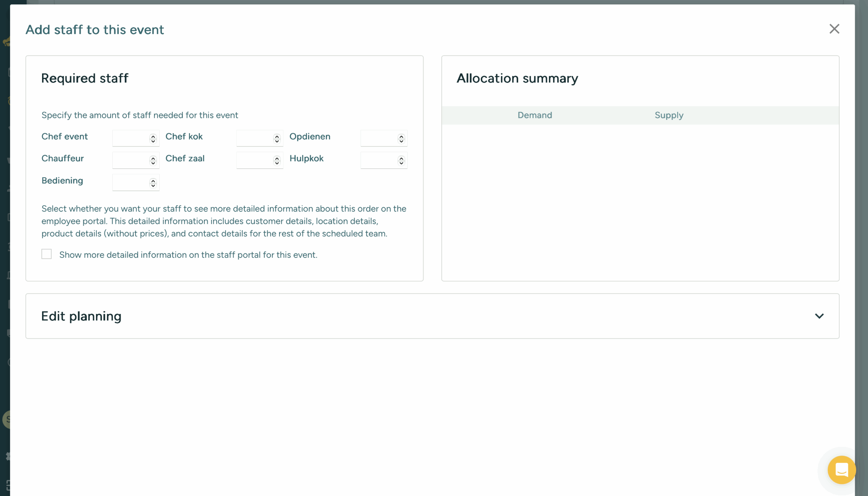Click the Chef zaal amount field
Screen dimensions: 868x496
point(255,160)
